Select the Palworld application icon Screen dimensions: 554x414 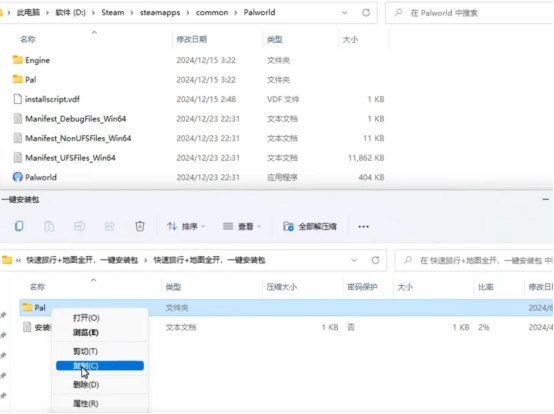click(17, 177)
